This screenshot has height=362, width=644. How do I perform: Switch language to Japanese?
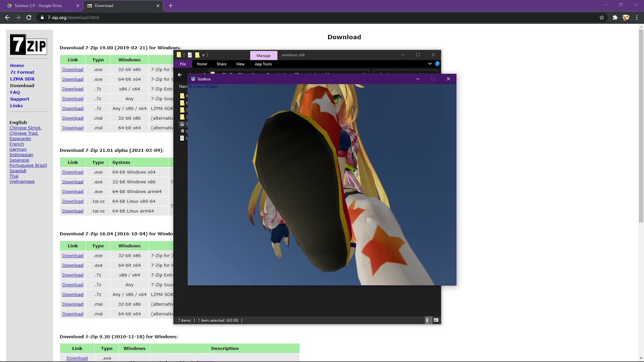pyautogui.click(x=19, y=160)
